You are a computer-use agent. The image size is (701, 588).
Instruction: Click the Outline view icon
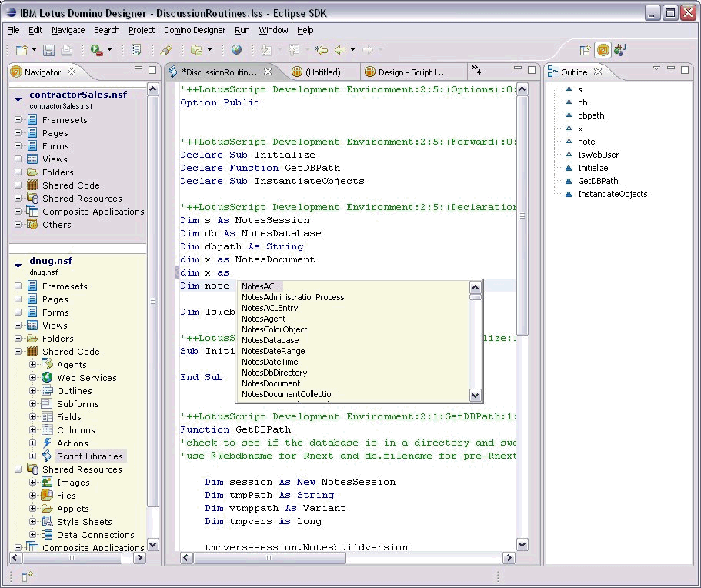pos(553,72)
